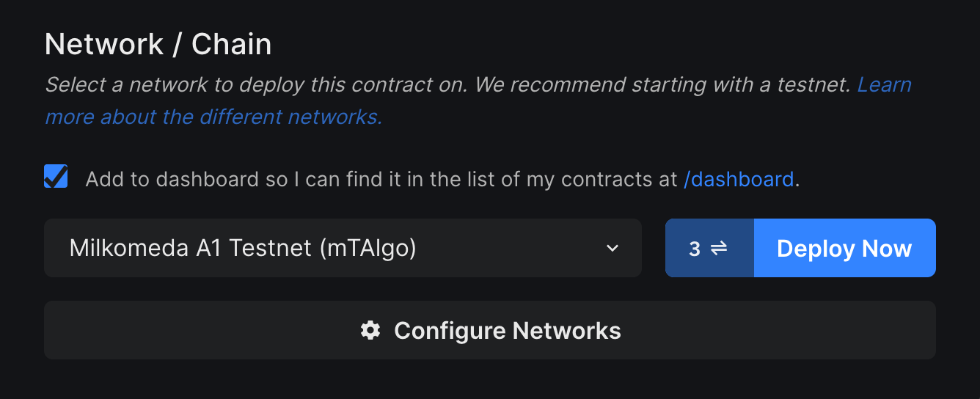Click the checkmark icon in the dashboard checkbox
The height and width of the screenshot is (399, 980).
(x=56, y=177)
